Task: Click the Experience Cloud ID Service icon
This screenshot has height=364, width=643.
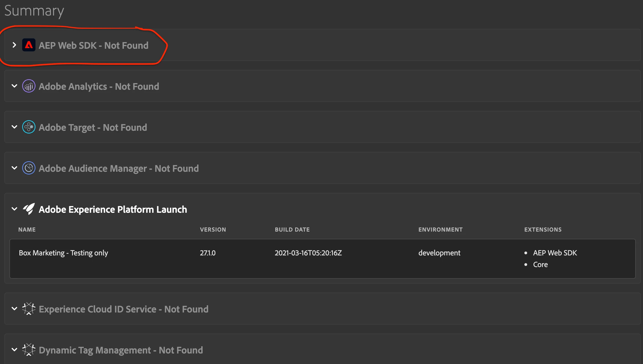Action: 29,309
